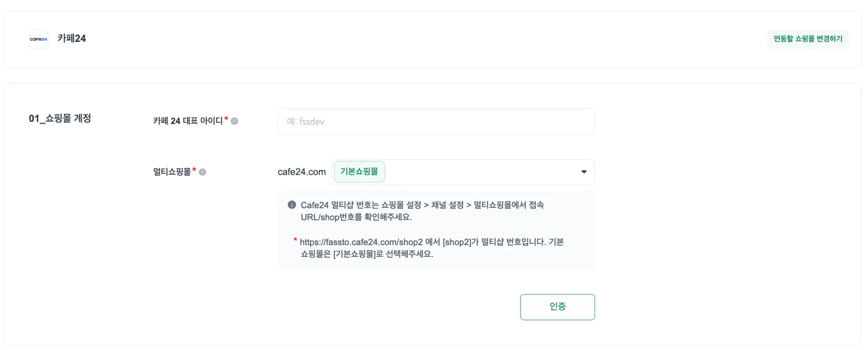Click the 카페 24 대표 아이디 label
868x350 pixels.
(x=188, y=121)
